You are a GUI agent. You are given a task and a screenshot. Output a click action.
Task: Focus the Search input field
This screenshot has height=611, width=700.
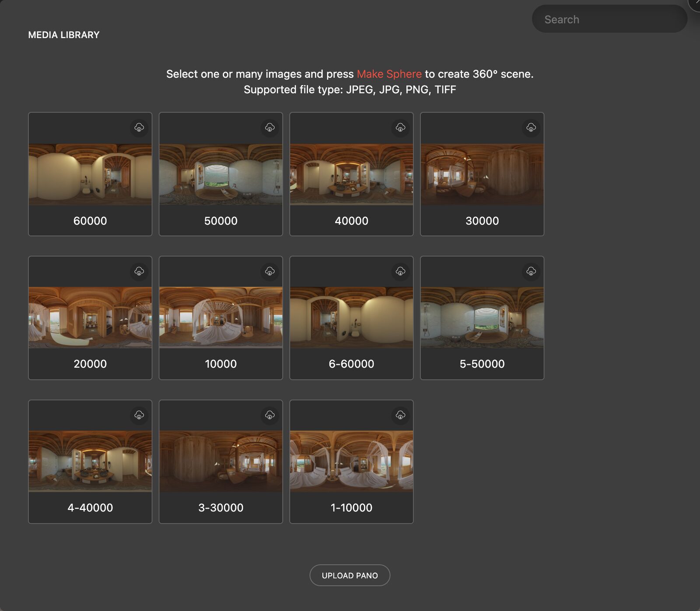(x=609, y=19)
